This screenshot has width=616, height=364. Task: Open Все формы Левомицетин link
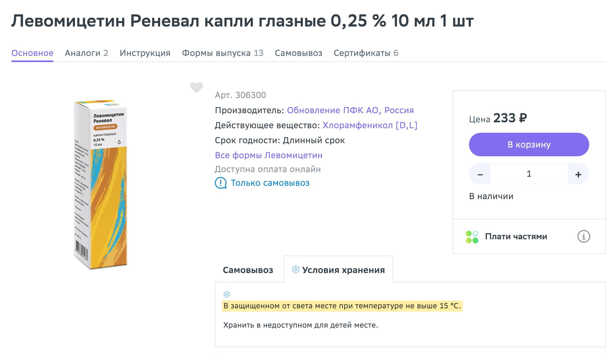269,155
